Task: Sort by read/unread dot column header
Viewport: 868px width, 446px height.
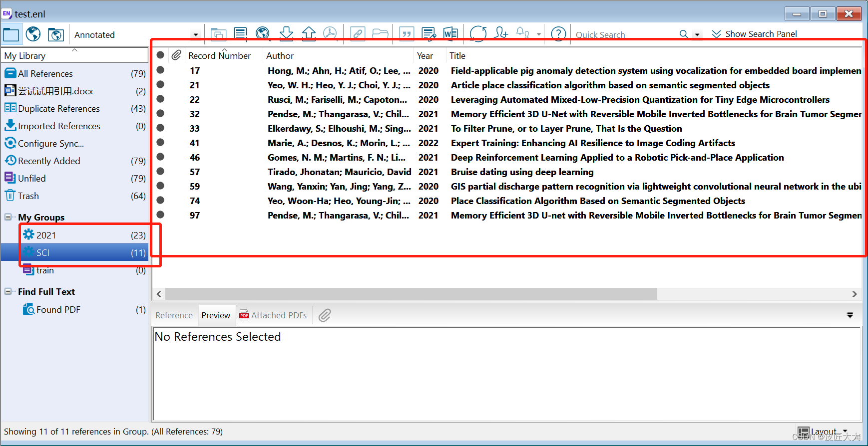Action: pos(160,55)
